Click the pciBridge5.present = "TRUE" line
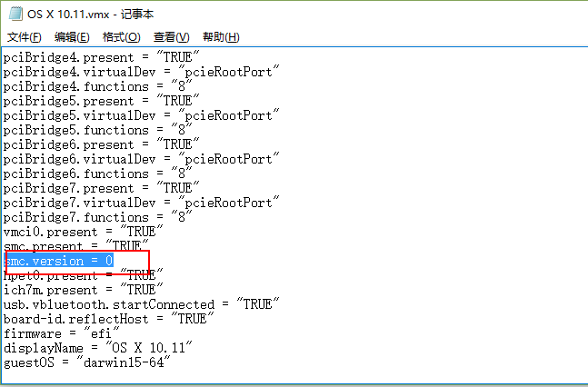Screen dimensions: 588x387 pyautogui.click(x=101, y=101)
